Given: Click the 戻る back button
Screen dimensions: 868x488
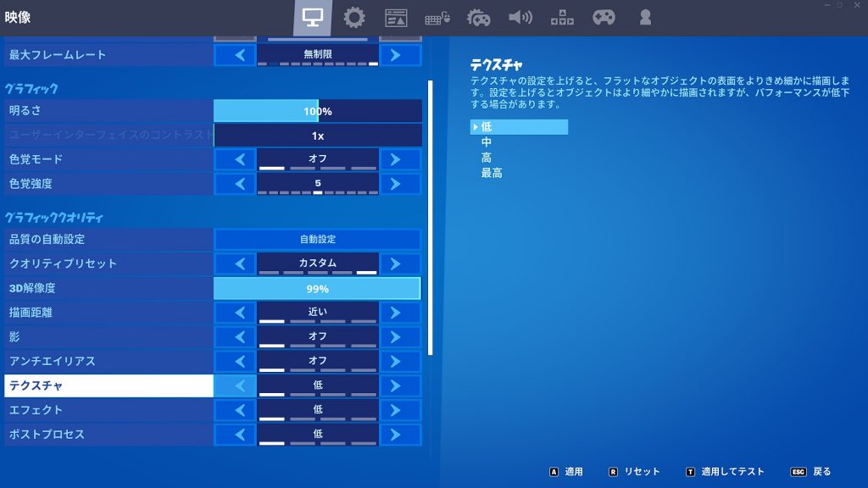Looking at the screenshot, I should tap(811, 471).
